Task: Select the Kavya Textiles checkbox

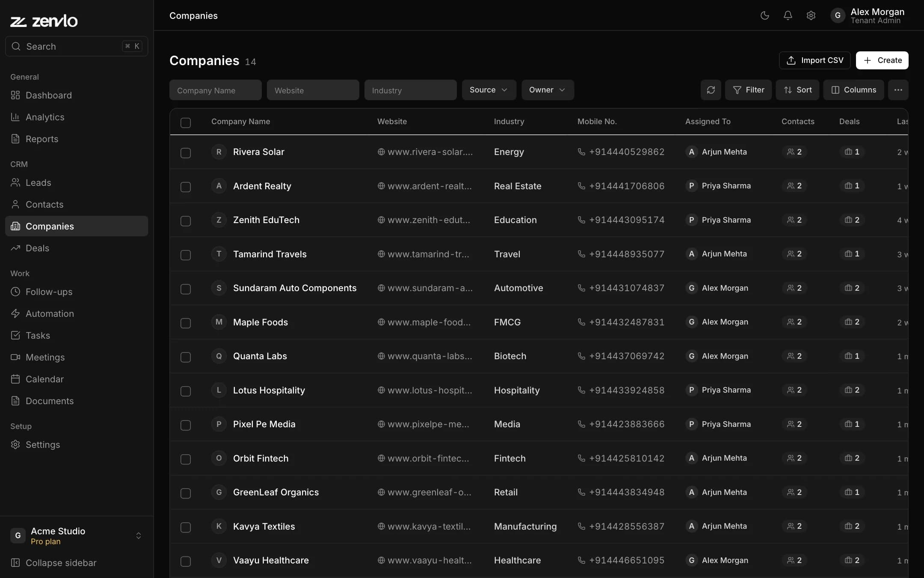Action: 186,527
